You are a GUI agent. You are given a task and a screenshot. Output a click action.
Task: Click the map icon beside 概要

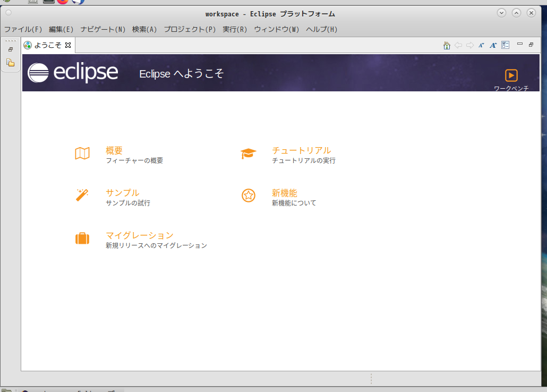click(82, 153)
